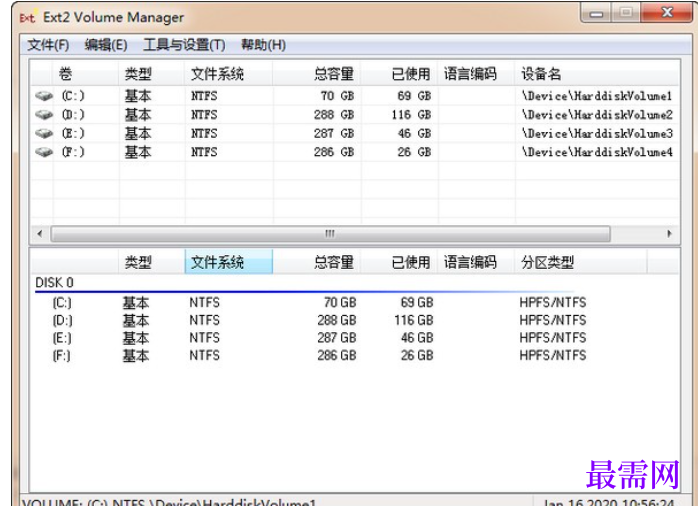Click \Device\HarddiskVolume4 device name
The width and height of the screenshot is (698, 506).
[x=597, y=152]
